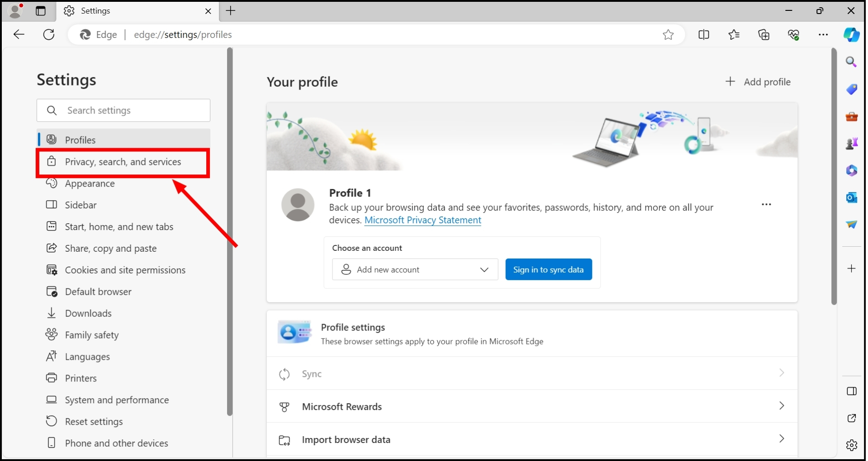Open Shopping in the sidebar
This screenshot has width=868, height=461.
click(x=852, y=89)
